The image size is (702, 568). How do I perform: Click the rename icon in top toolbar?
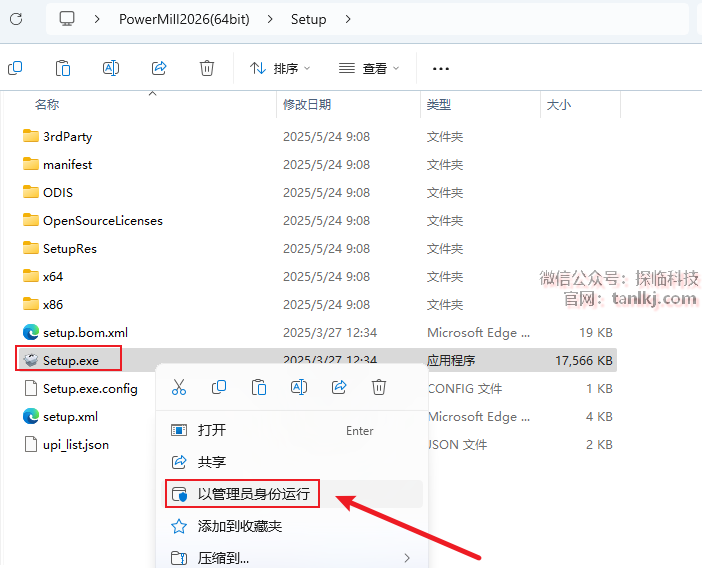(111, 68)
